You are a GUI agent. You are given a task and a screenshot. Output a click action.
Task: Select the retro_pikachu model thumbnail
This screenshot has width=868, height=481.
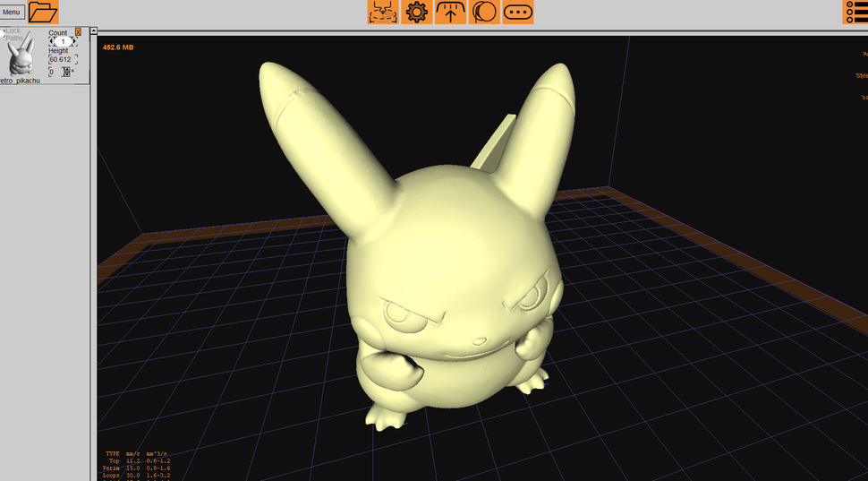(x=21, y=55)
